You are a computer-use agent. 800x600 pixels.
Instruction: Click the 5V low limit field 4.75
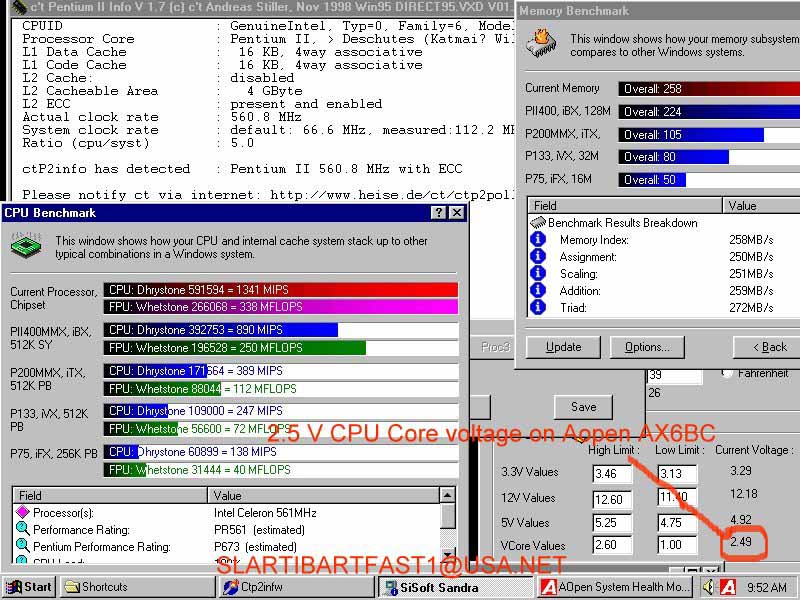tap(677, 522)
